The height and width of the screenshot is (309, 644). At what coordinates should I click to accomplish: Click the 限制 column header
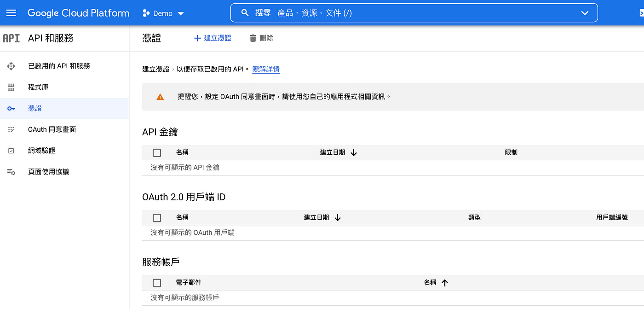(x=511, y=152)
